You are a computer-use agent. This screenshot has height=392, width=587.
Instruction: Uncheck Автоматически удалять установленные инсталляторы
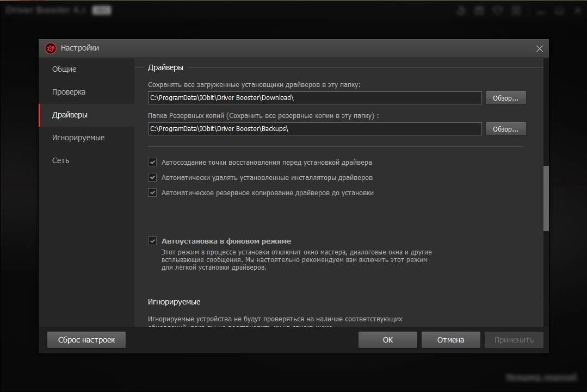click(152, 177)
